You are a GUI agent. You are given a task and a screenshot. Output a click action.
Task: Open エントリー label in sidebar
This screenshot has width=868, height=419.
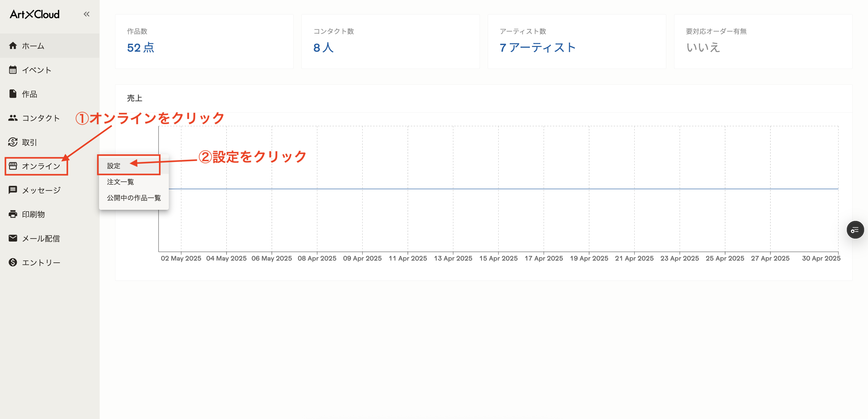point(41,262)
